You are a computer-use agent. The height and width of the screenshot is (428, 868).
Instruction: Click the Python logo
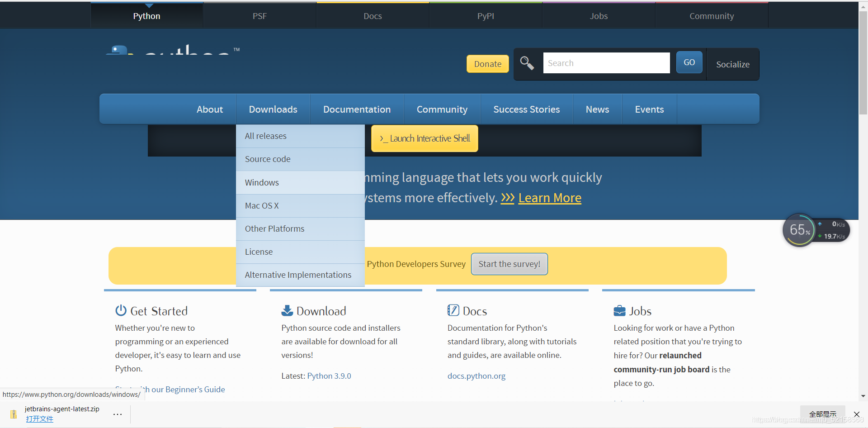pyautogui.click(x=173, y=49)
